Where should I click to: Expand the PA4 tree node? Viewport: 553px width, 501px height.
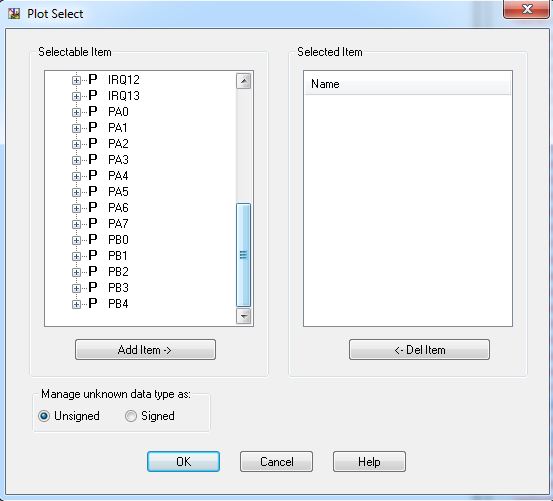click(76, 176)
